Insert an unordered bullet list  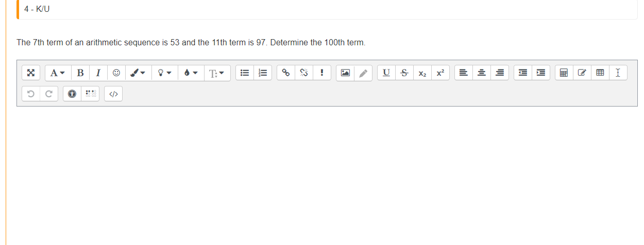(x=245, y=73)
